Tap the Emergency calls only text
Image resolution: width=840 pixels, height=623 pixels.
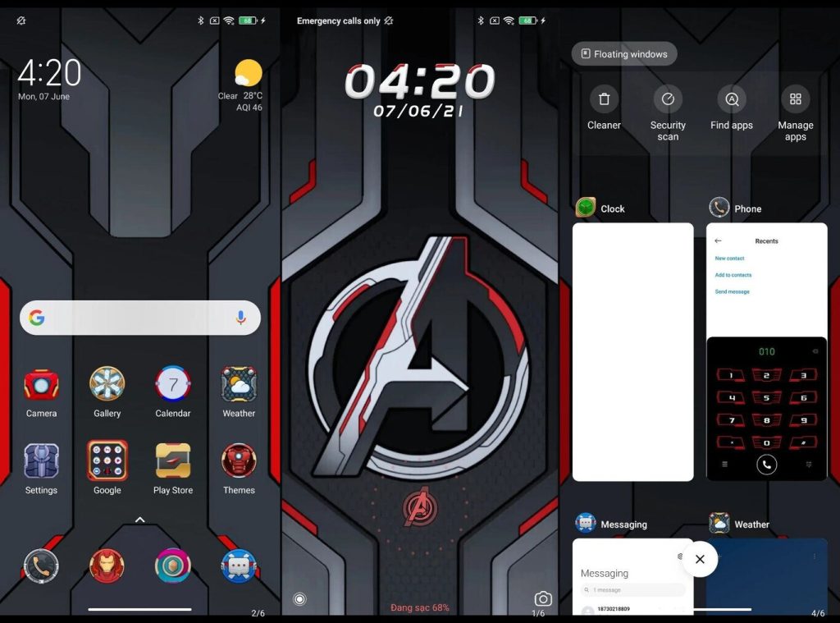coord(339,21)
